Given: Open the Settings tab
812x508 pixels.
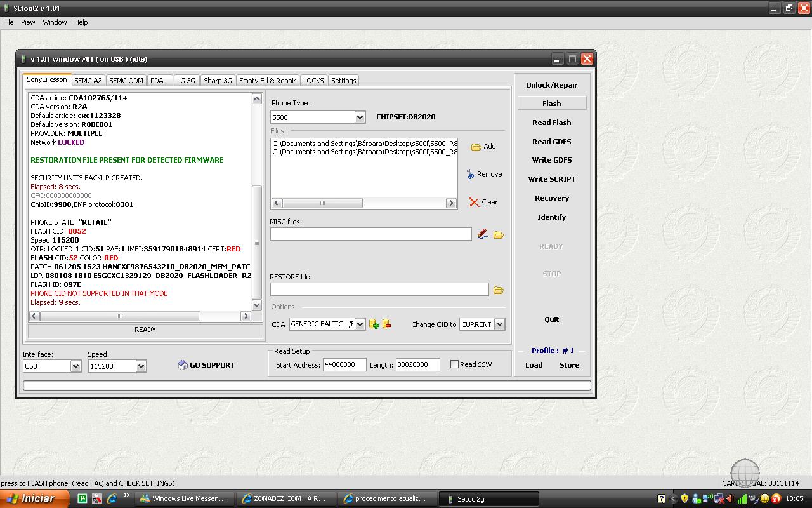Looking at the screenshot, I should click(x=343, y=81).
